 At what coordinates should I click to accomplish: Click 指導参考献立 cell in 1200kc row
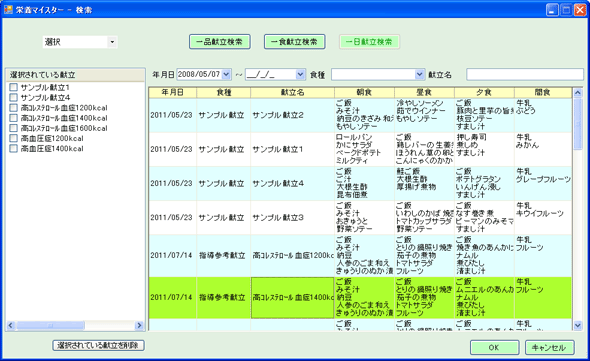click(224, 256)
